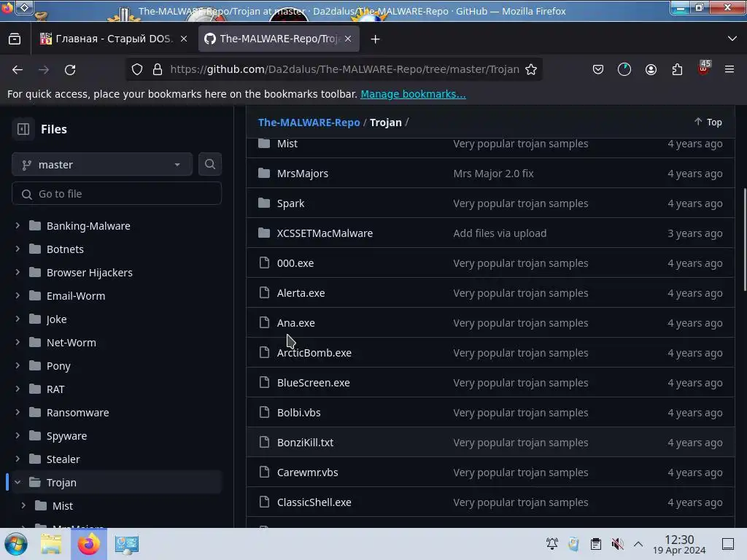Open file search magnifier button
747x560 pixels.
pos(209,164)
